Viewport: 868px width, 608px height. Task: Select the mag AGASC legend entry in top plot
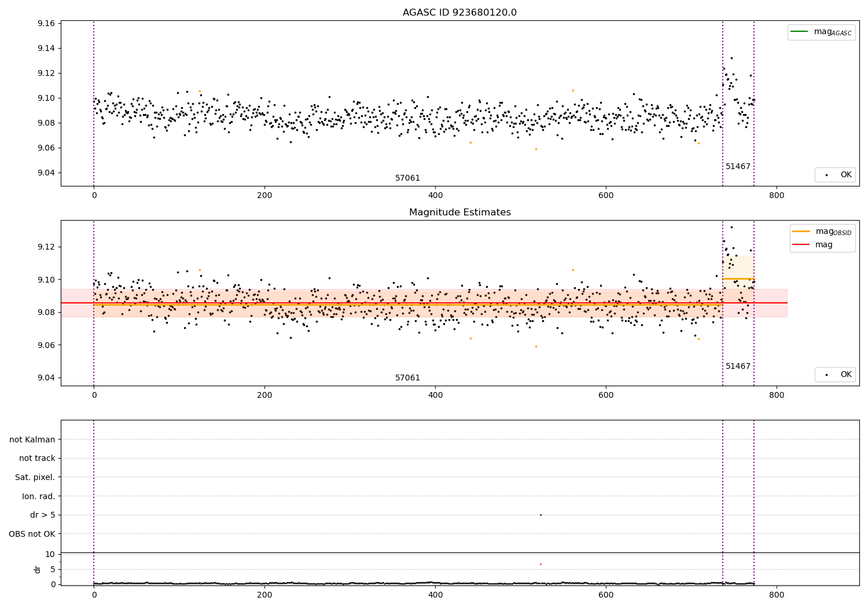[821, 32]
